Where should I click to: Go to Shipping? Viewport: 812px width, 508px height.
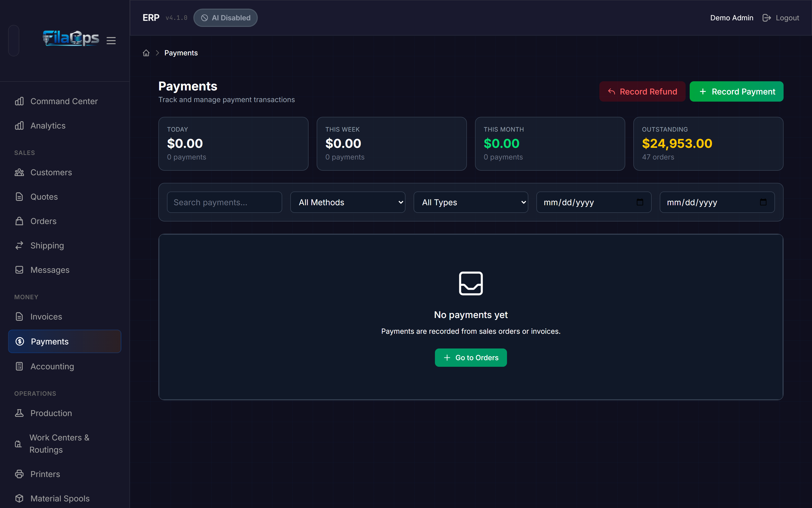coord(64,246)
